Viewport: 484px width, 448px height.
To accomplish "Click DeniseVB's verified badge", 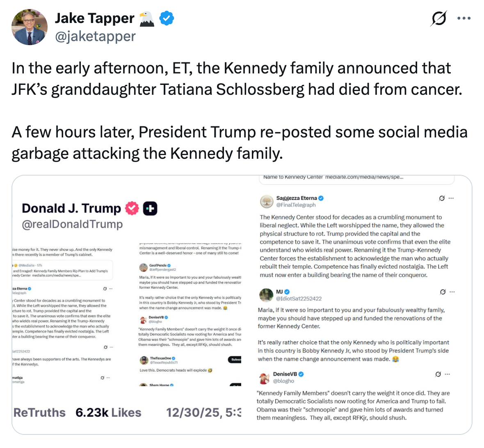I will [x=301, y=374].
